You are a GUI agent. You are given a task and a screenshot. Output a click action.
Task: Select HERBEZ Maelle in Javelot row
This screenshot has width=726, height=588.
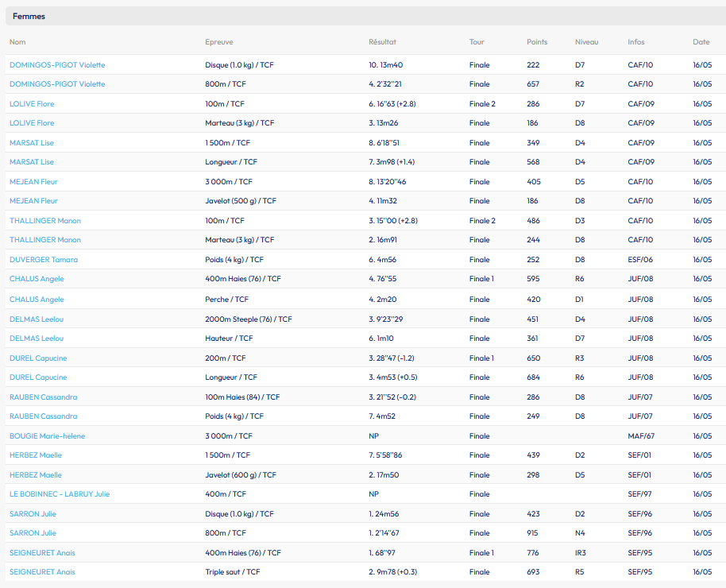pos(36,475)
